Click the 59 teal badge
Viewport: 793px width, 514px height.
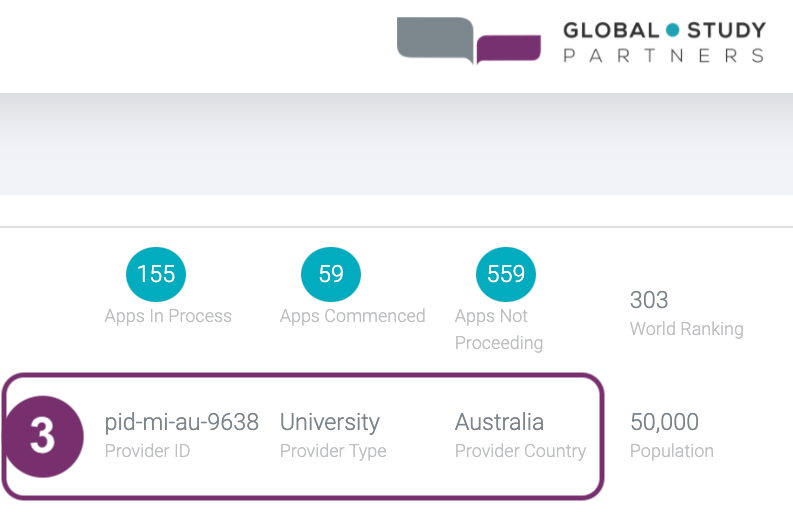(331, 274)
